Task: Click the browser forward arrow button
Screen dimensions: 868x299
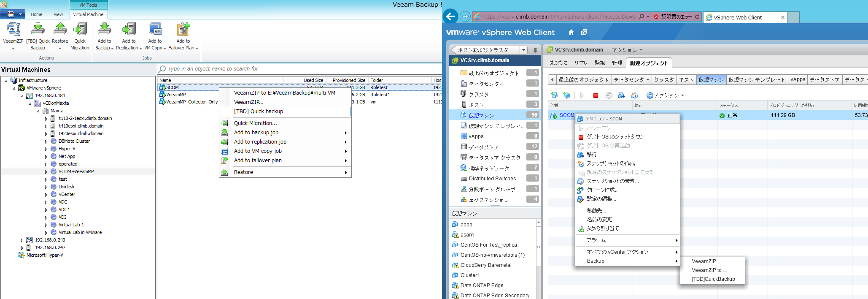Action: (465, 16)
